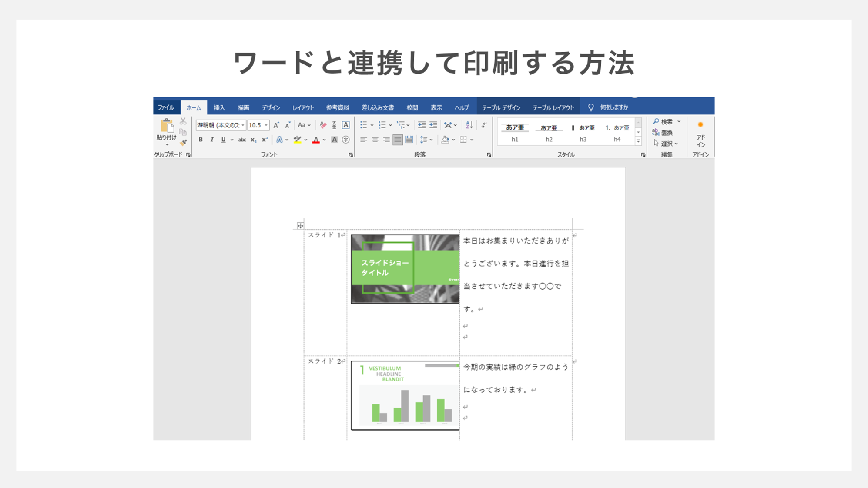Apply text effects blue A icon
Image resolution: width=868 pixels, height=488 pixels.
coord(279,140)
